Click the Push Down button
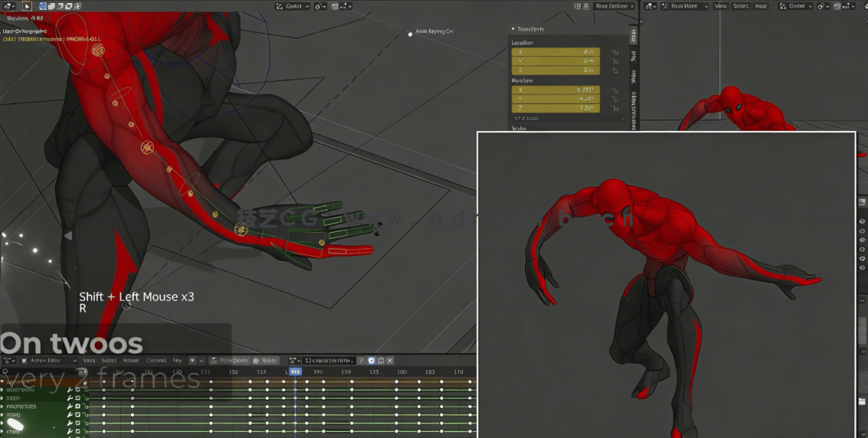868x438 pixels. [x=229, y=361]
